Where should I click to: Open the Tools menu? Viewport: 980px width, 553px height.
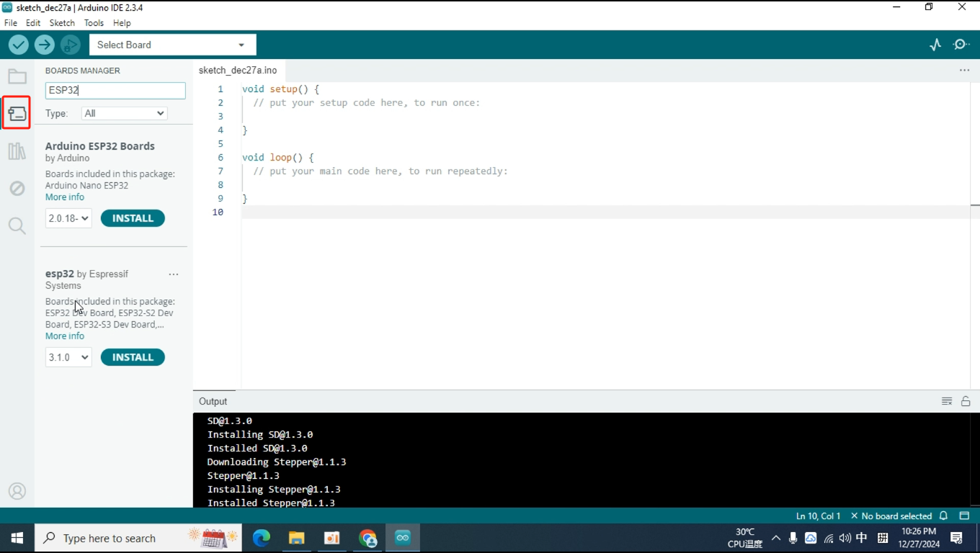pos(94,23)
